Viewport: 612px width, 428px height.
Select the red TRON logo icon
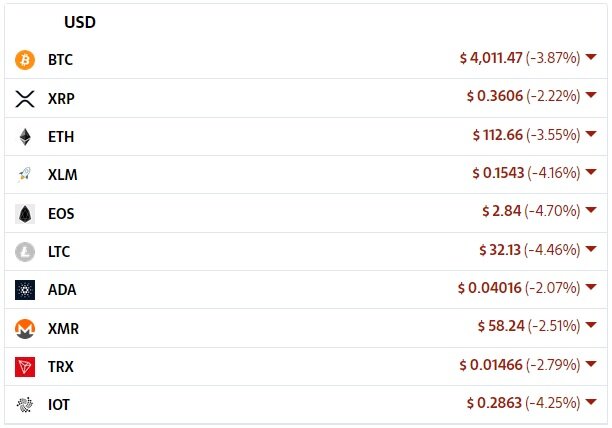pyautogui.click(x=25, y=367)
